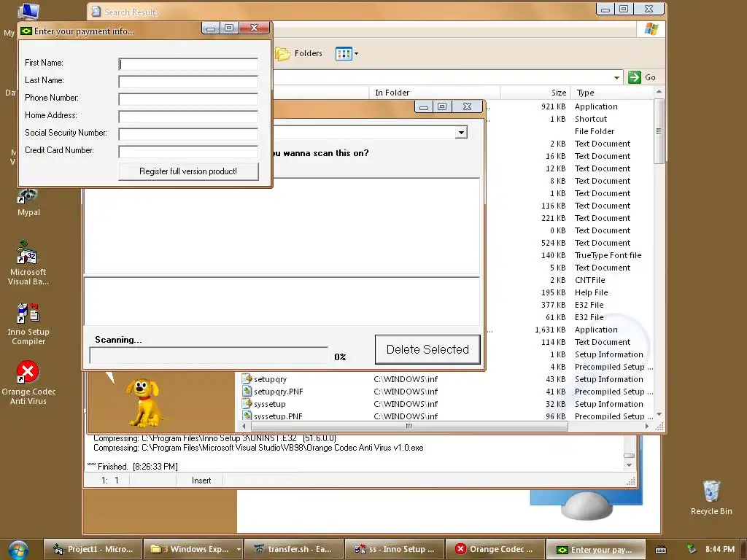This screenshot has width=747, height=560.
Task: Click the green Go arrow button
Action: point(635,77)
